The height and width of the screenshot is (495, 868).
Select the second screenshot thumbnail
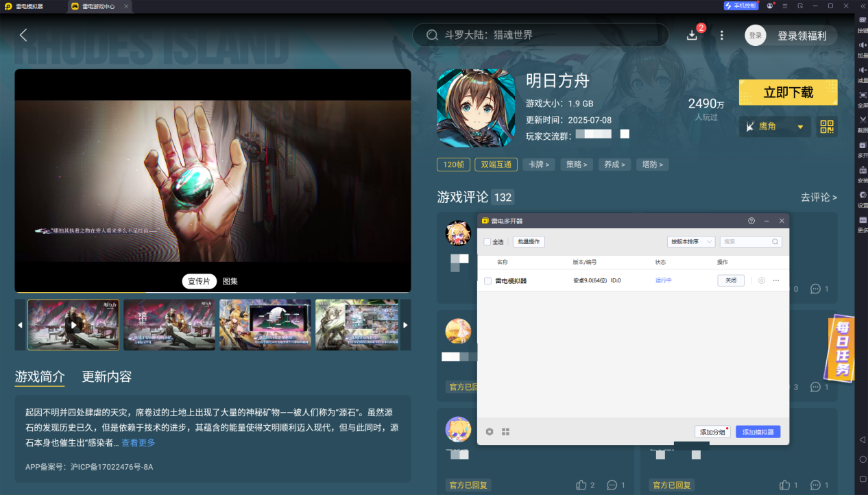(169, 325)
